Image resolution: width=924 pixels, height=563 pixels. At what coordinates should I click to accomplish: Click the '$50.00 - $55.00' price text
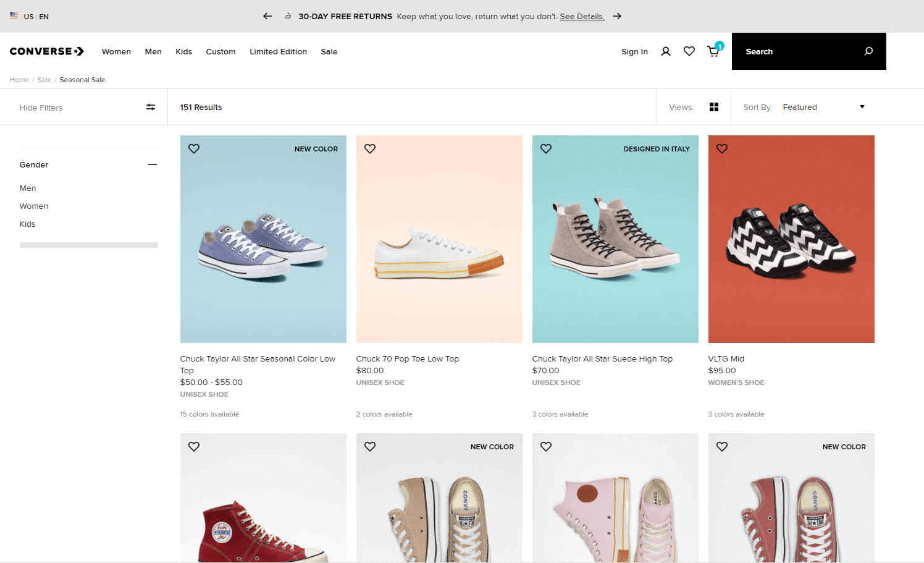[211, 382]
